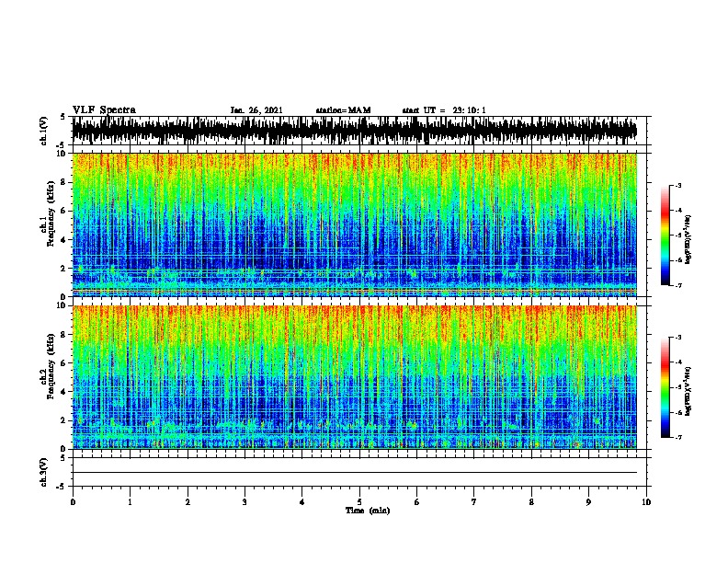Click the "8" tick label on the time axis
This screenshot has width=728, height=563.
pos(531,502)
